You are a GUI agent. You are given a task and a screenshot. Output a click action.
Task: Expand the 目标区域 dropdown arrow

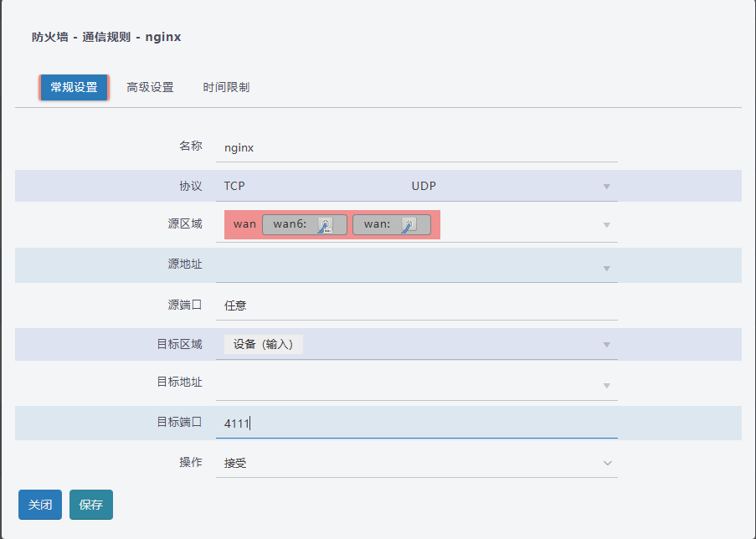click(606, 345)
